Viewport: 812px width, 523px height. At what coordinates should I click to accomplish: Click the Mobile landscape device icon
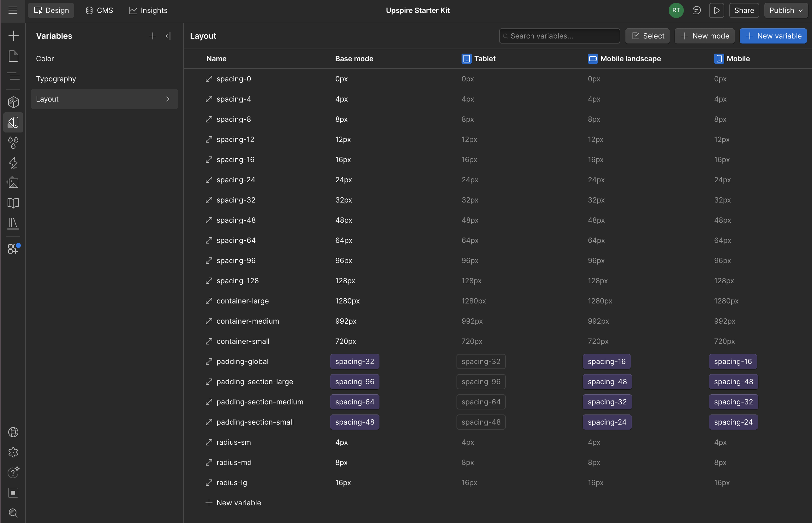593,58
